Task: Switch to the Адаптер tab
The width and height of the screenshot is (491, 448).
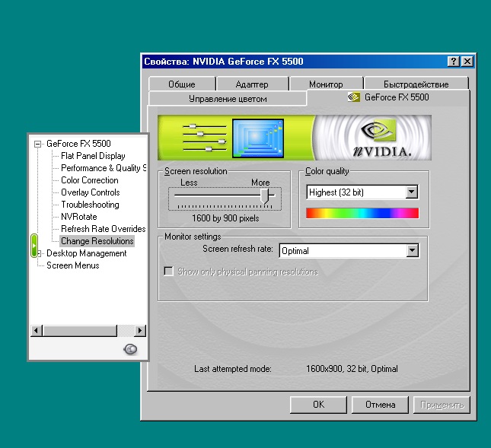Action: pyautogui.click(x=252, y=84)
